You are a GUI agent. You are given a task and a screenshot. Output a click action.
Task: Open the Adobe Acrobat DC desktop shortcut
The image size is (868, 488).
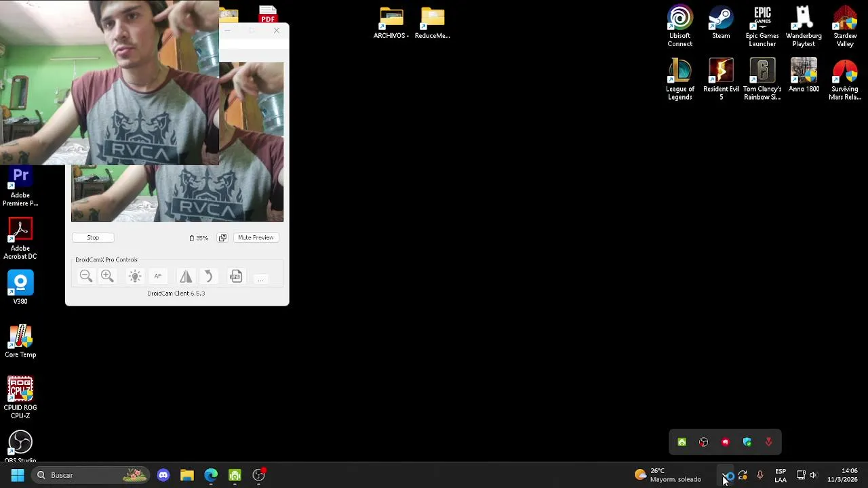[x=20, y=239]
